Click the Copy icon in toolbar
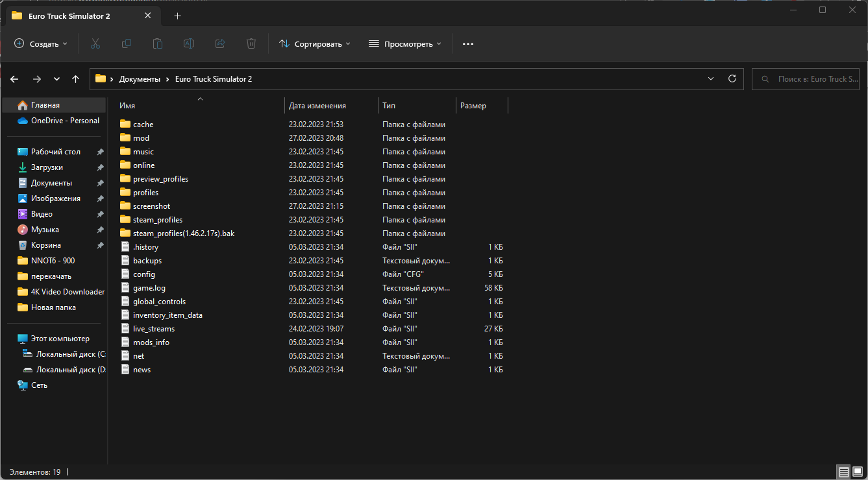Screen dimensions: 868x480 pyautogui.click(x=127, y=43)
